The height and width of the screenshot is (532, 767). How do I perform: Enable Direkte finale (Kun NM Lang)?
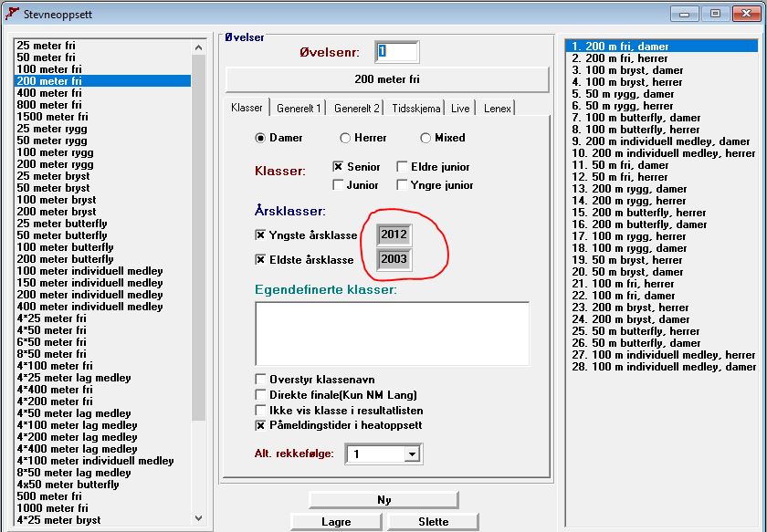click(261, 395)
